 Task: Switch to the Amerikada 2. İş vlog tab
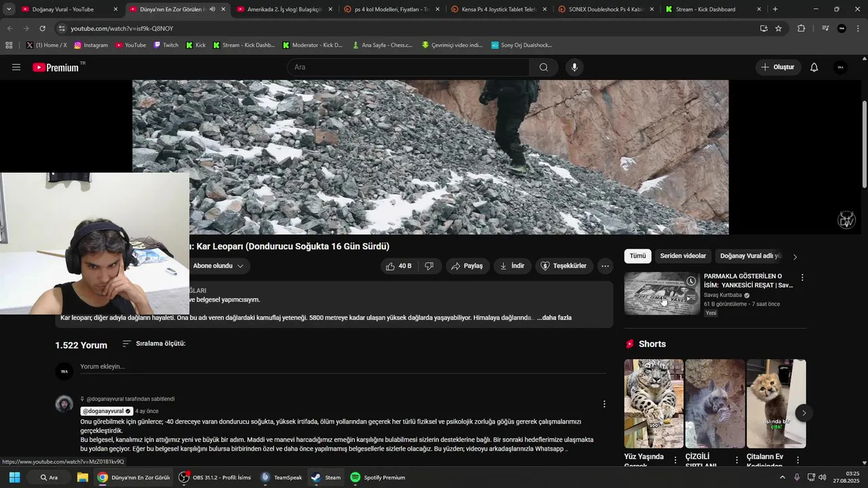[x=284, y=9]
